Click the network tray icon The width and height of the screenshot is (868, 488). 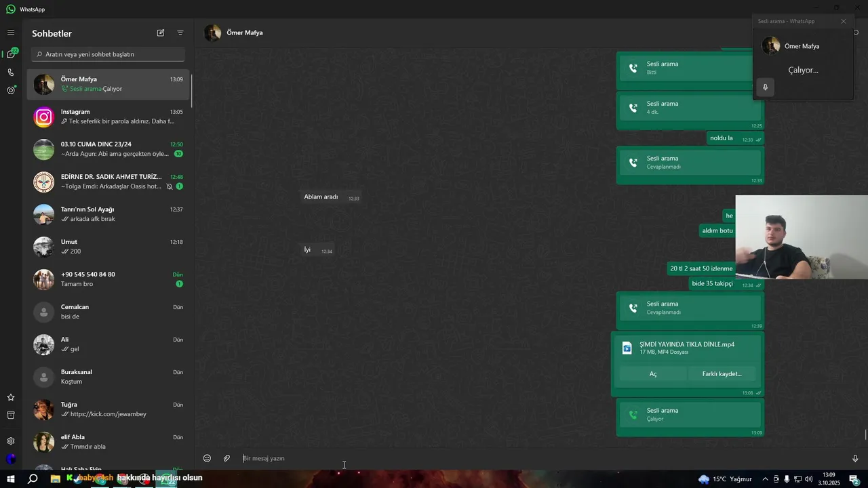[797, 479]
